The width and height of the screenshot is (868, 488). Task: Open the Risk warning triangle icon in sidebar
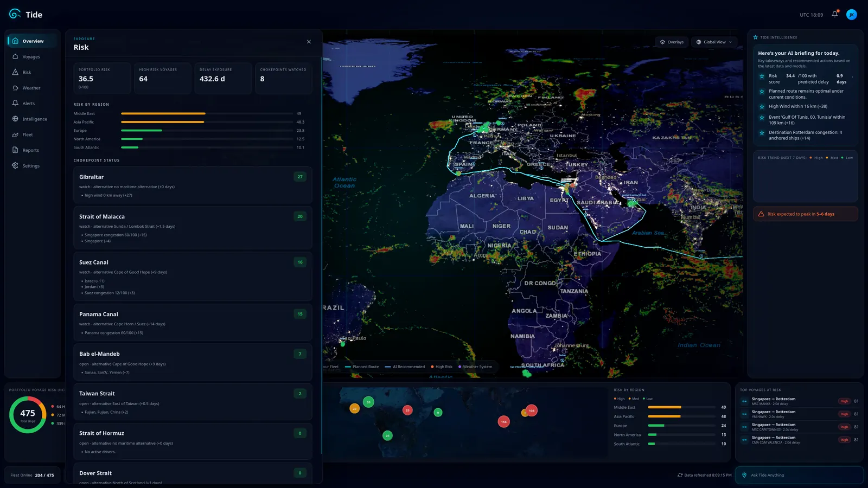(15, 72)
